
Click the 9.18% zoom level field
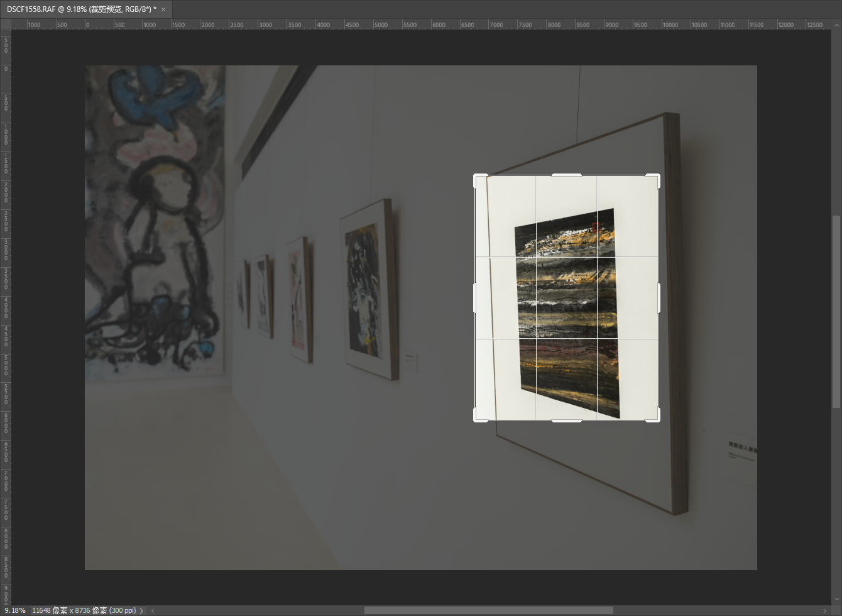tap(15, 610)
